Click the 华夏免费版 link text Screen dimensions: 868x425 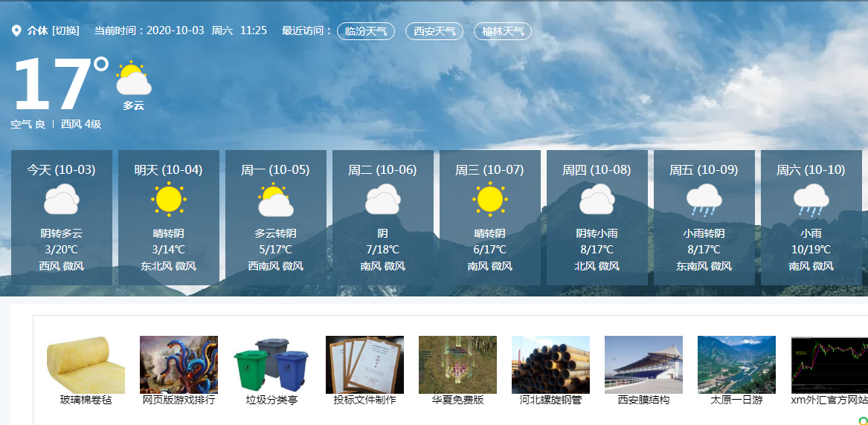458,400
